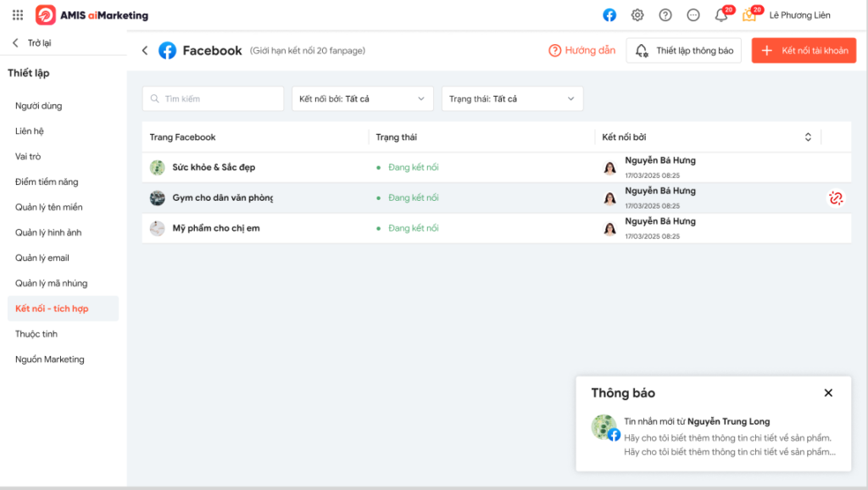
Task: Open the chat bubble icon in header
Action: (x=693, y=15)
